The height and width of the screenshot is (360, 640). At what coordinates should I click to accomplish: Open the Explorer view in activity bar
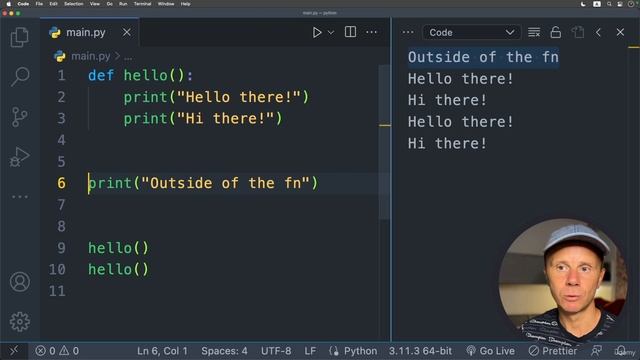click(20, 37)
